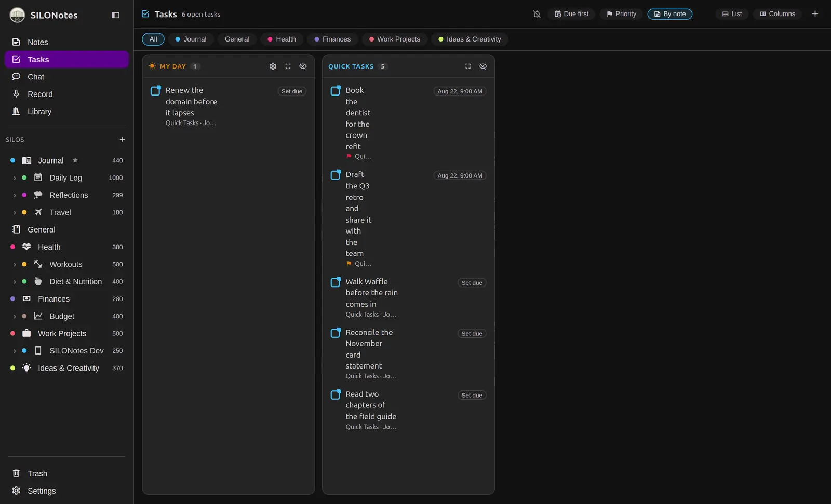Click the blue Journal silo color dot

click(12, 160)
